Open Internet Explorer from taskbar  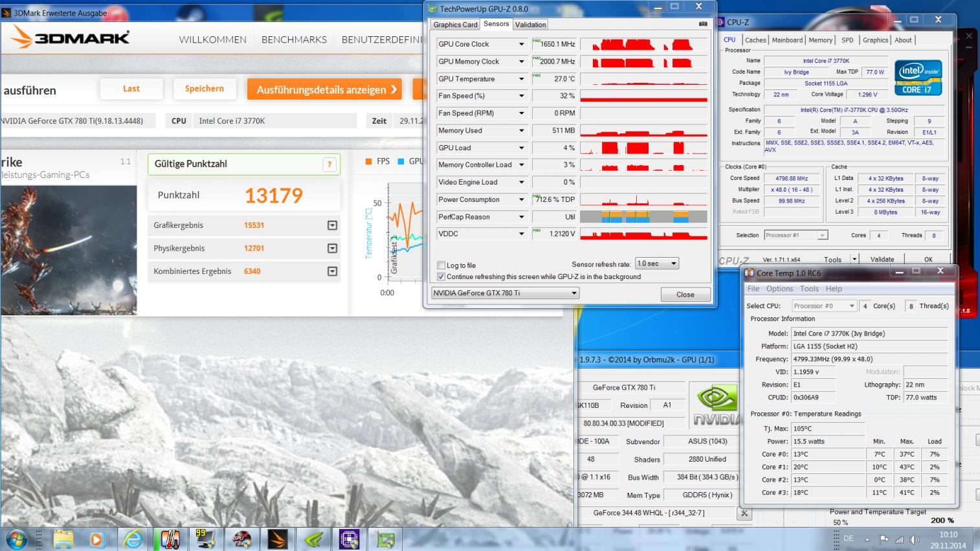coord(133,539)
